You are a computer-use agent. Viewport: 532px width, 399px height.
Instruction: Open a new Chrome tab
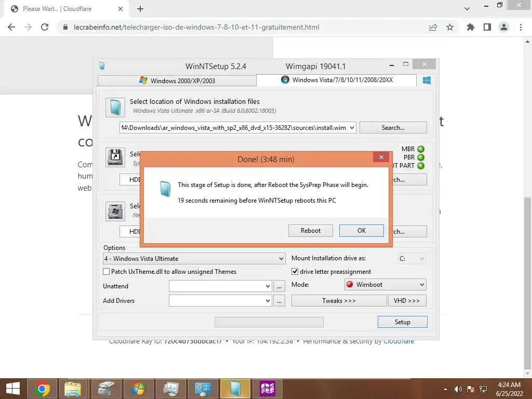click(140, 9)
